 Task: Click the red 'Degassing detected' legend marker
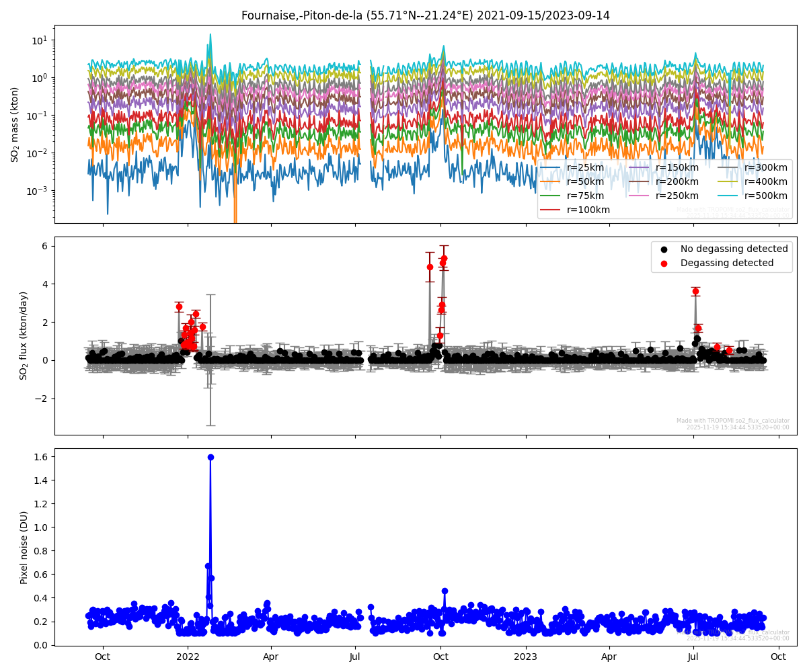pos(664,263)
